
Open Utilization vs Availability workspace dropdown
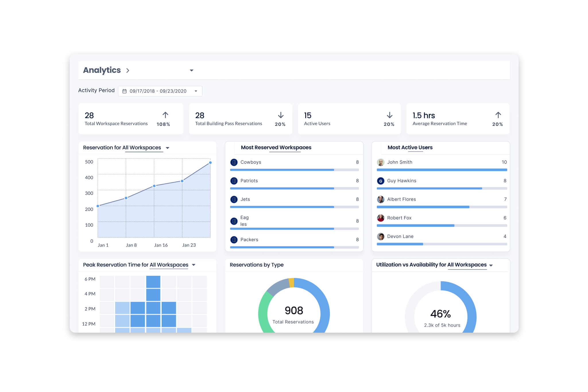491,265
